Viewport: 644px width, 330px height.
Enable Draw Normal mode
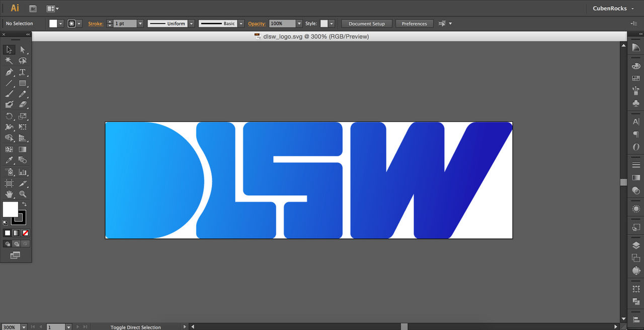point(8,244)
